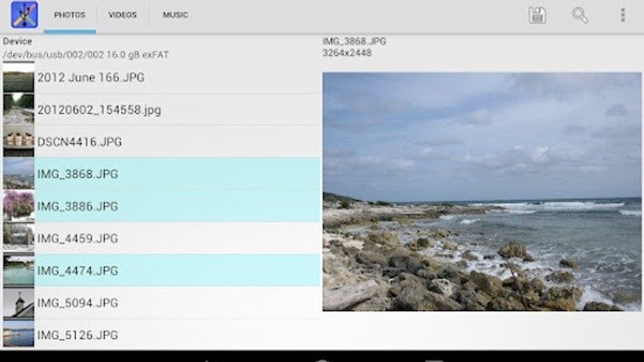Image resolution: width=644 pixels, height=362 pixels.
Task: Click lake thumbnail of IMG_4474.JPG
Action: [x=18, y=270]
